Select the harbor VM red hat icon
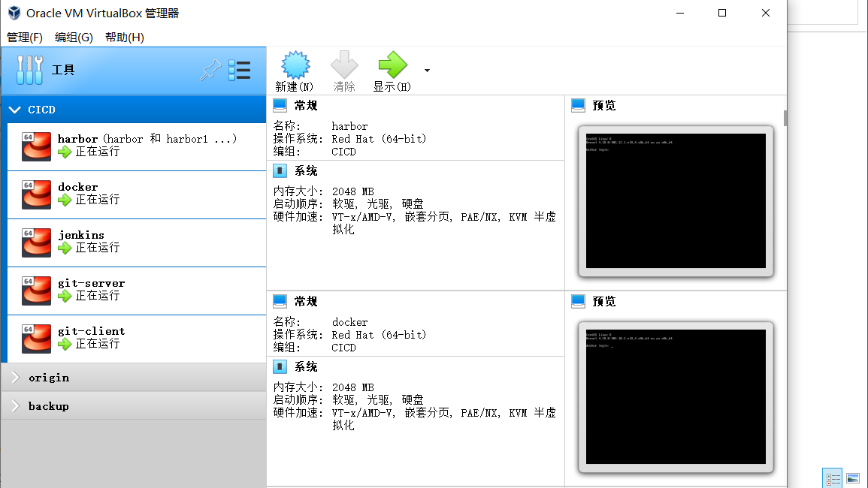Screen dimensions: 868x488 pos(36,146)
